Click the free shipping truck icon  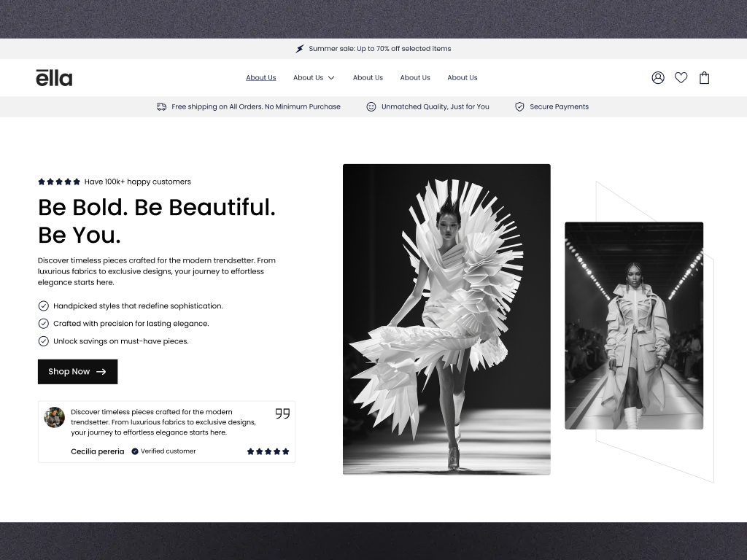(161, 106)
